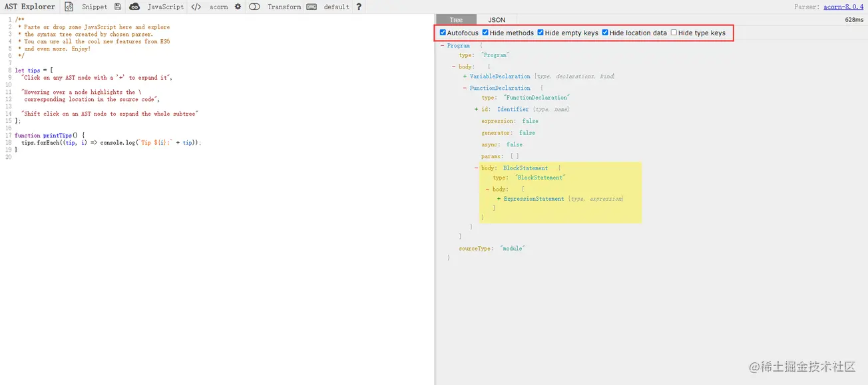This screenshot has height=385, width=868.
Task: Open the acorn-8.0.4 parser link
Action: tap(843, 7)
